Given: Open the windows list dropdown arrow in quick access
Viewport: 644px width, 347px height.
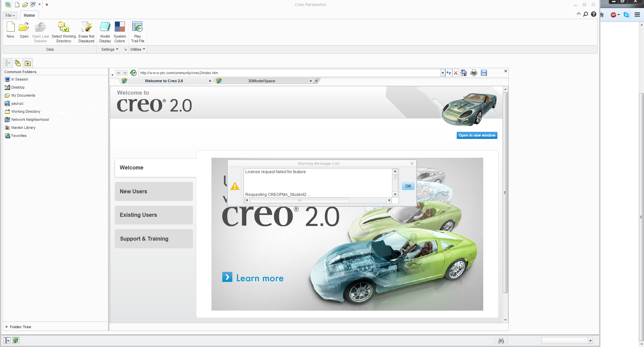Looking at the screenshot, I should click(x=40, y=4).
